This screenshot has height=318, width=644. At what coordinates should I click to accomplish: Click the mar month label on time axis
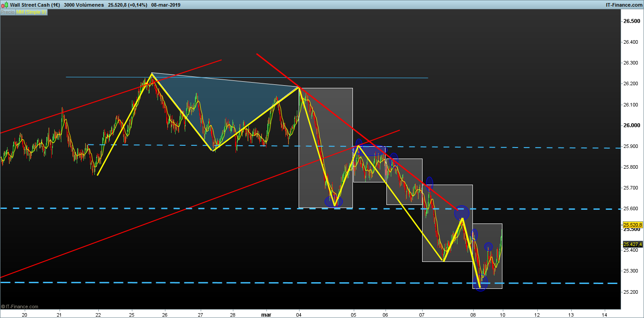[x=266, y=314]
